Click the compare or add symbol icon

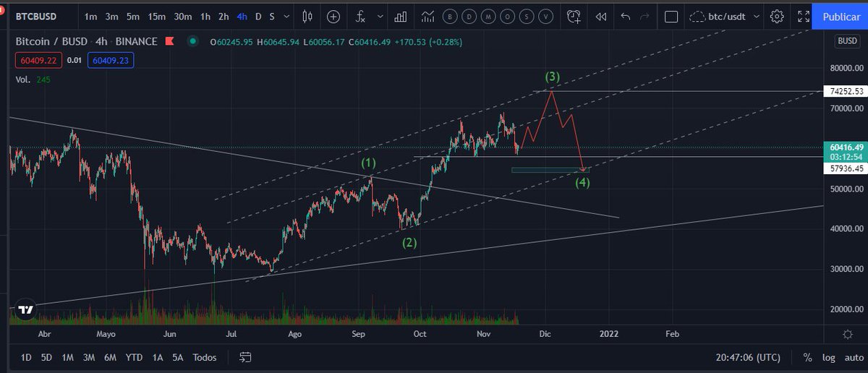click(333, 16)
